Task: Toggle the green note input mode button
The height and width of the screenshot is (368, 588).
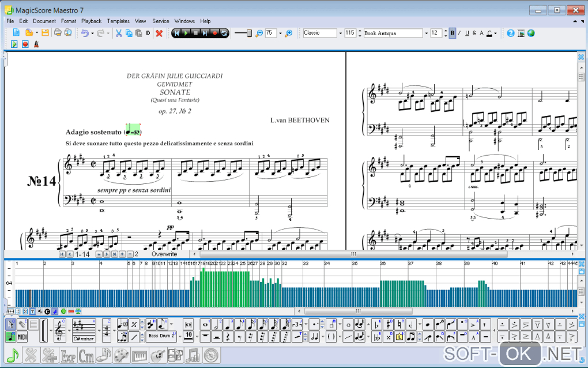Action: (x=10, y=336)
